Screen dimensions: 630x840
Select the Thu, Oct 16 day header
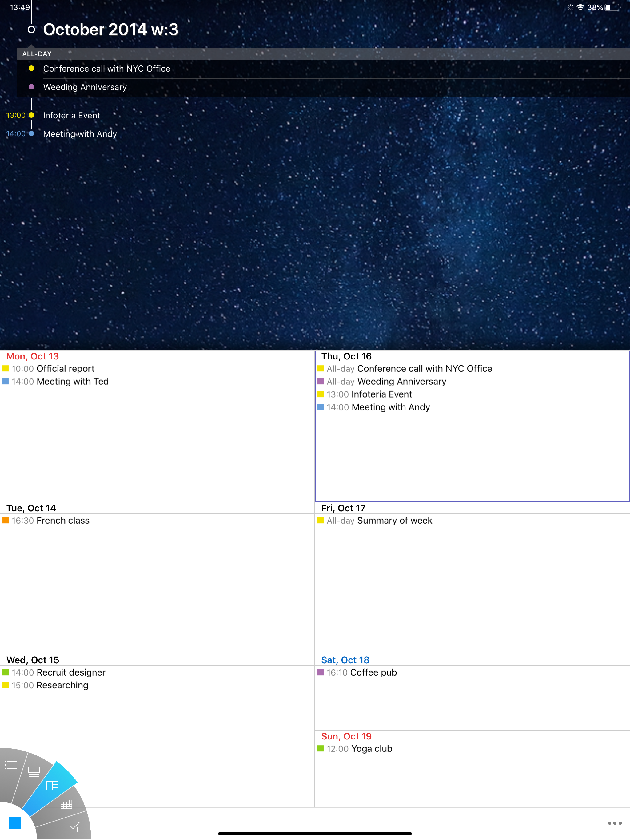click(346, 356)
